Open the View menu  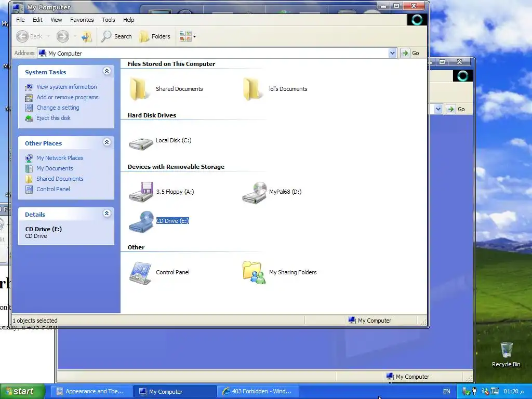(56, 20)
